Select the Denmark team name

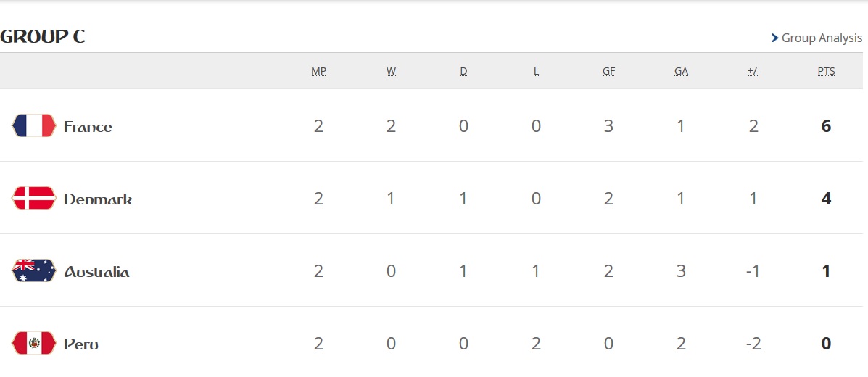point(98,199)
